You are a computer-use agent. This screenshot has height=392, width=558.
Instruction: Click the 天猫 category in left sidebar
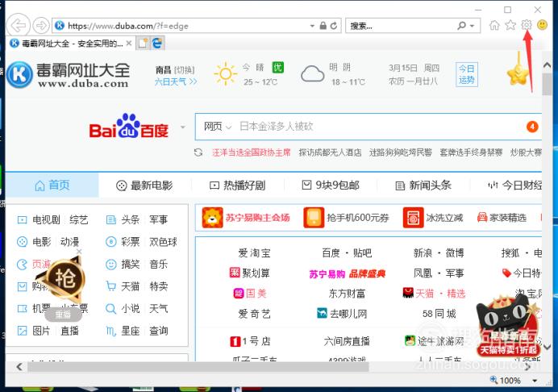point(131,286)
